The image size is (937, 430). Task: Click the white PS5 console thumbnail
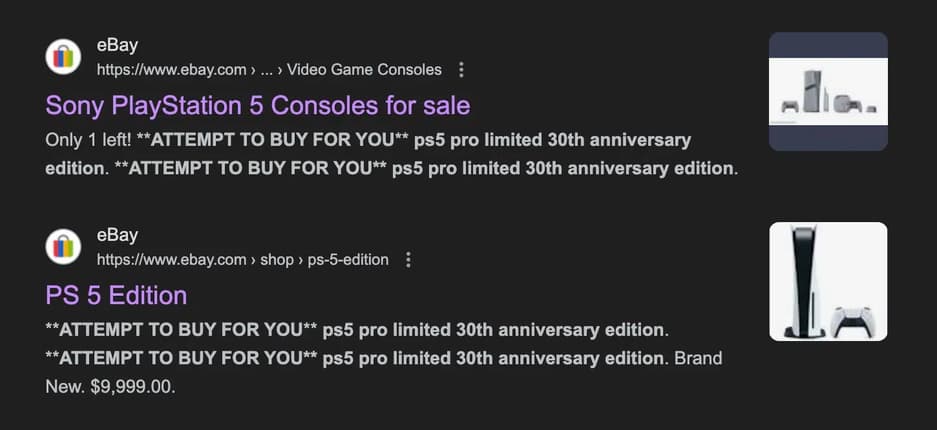827,281
